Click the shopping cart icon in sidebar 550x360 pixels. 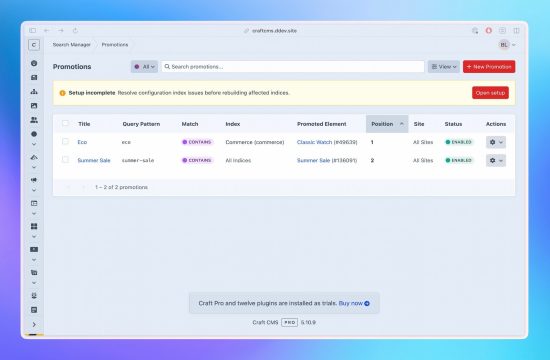pyautogui.click(x=34, y=273)
